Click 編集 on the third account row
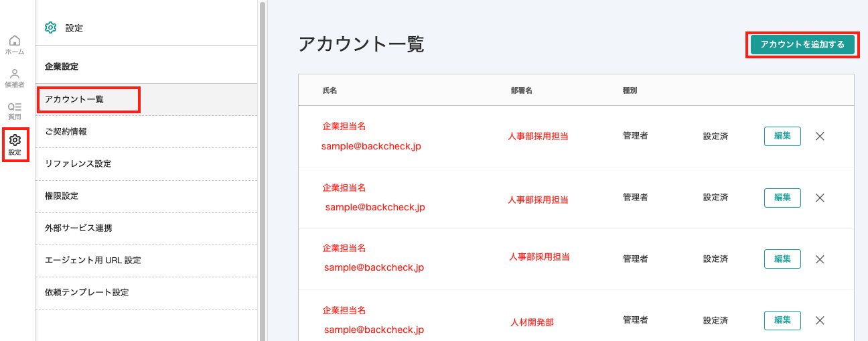The width and height of the screenshot is (868, 341). click(782, 259)
